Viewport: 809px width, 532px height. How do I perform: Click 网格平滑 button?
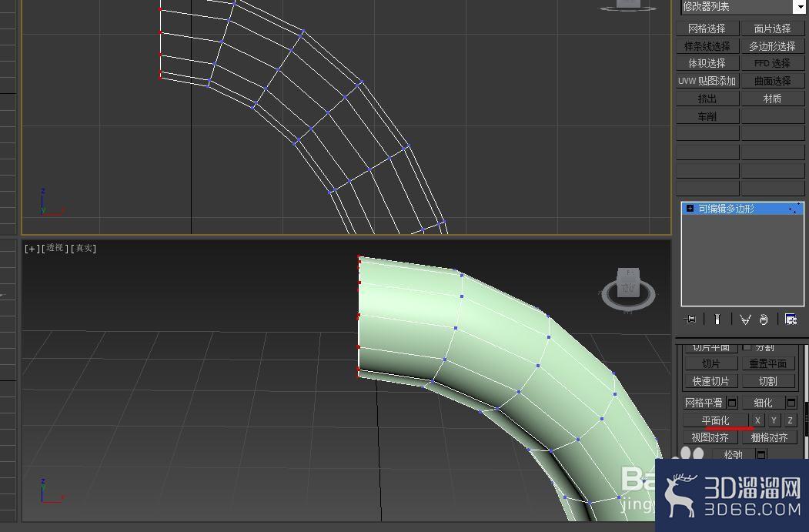pyautogui.click(x=704, y=403)
